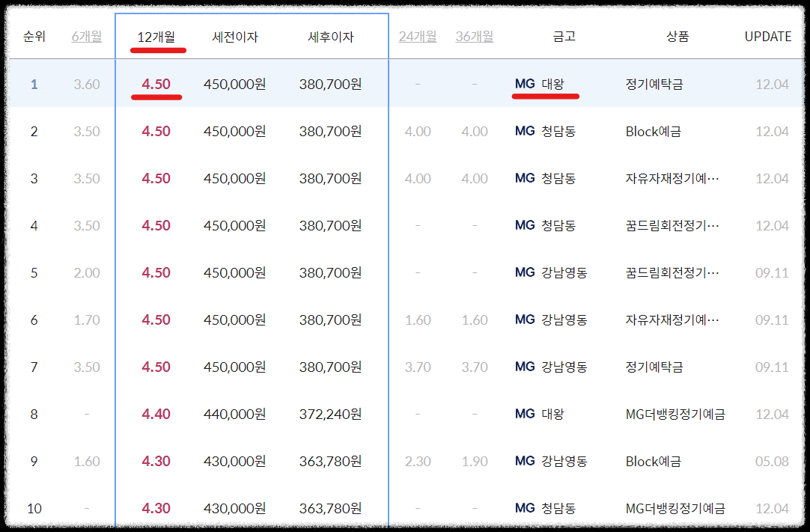The height and width of the screenshot is (532, 810).
Task: Click the 상품 column header
Action: coord(678,36)
